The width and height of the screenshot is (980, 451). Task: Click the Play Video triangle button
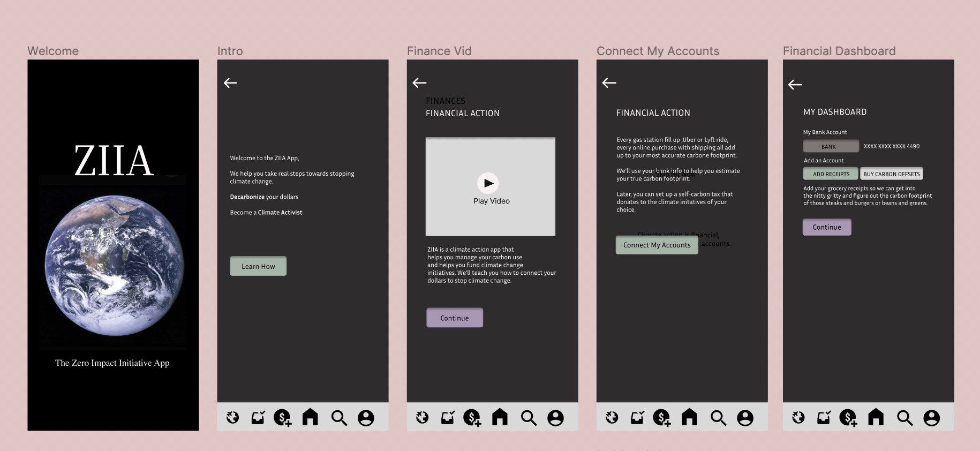[488, 183]
